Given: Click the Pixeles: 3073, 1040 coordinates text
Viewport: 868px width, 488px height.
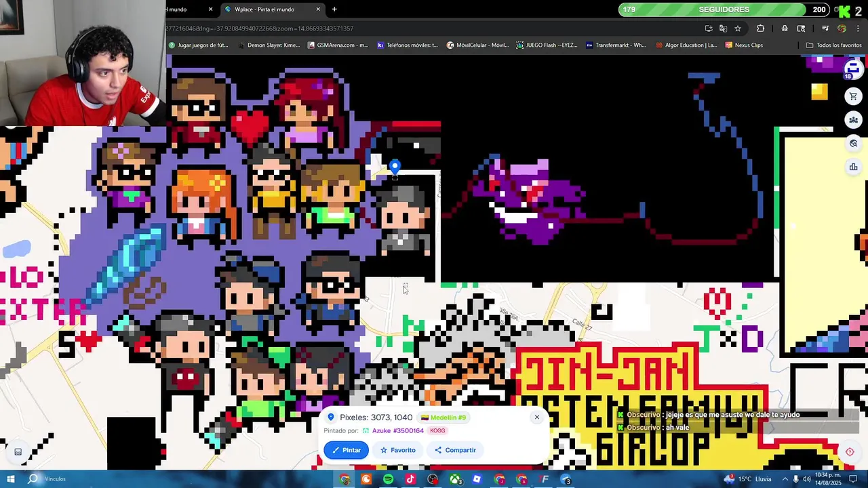Looking at the screenshot, I should click(376, 418).
